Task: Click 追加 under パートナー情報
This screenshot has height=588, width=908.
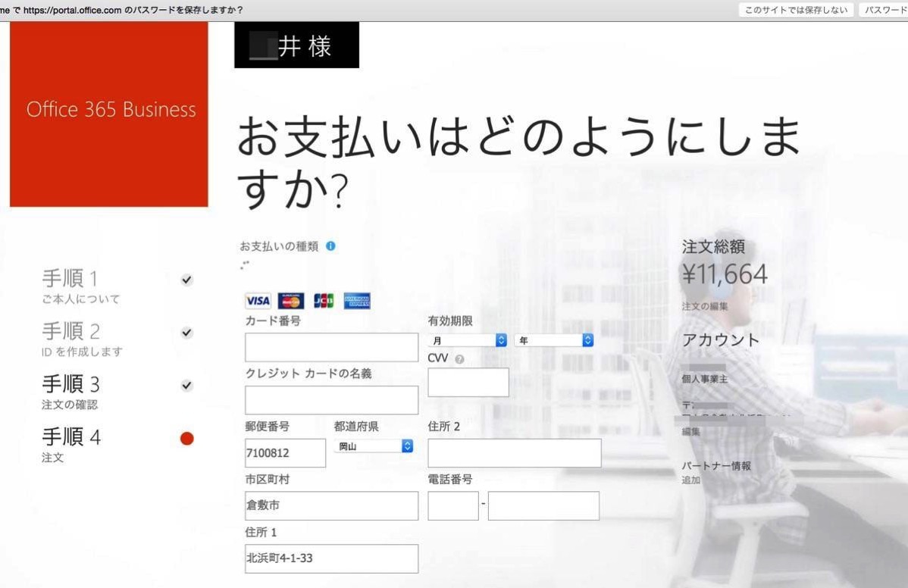Action: (690, 480)
